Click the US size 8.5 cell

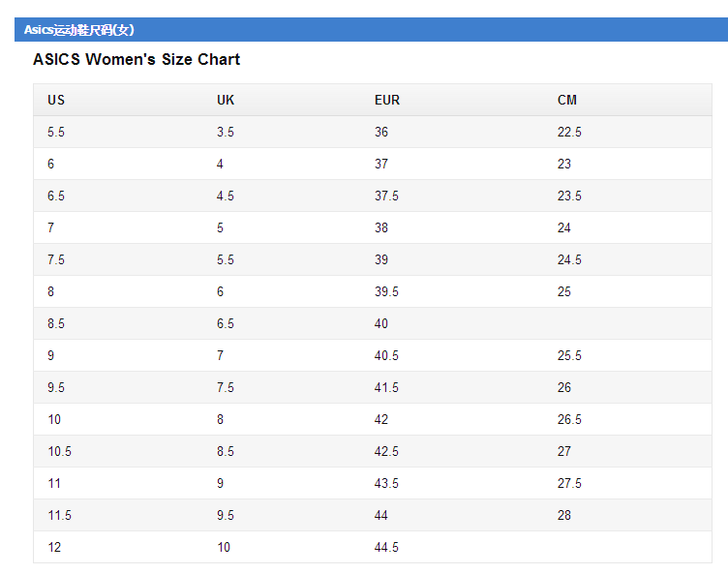point(56,324)
